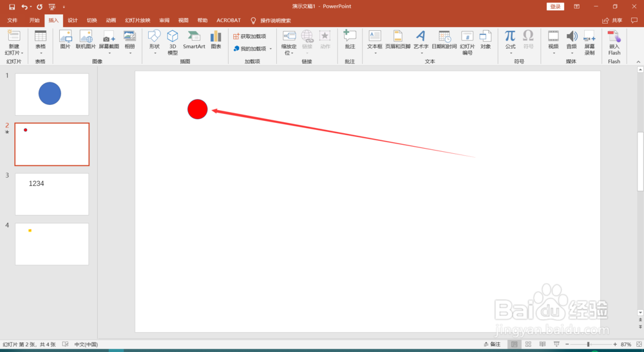This screenshot has height=352, width=644.
Task: Click the 共享 (Share) button
Action: click(612, 20)
